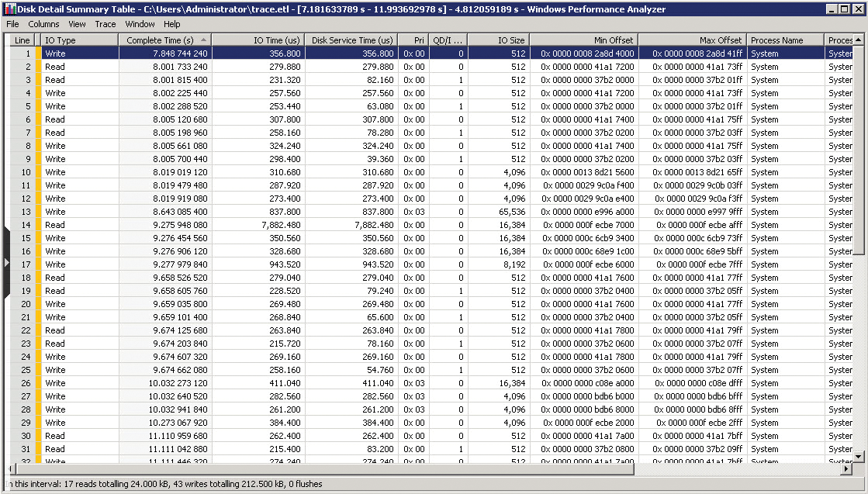The width and height of the screenshot is (868, 494).
Task: Expand the left-edge flyout panel arrow
Action: pos(5,263)
